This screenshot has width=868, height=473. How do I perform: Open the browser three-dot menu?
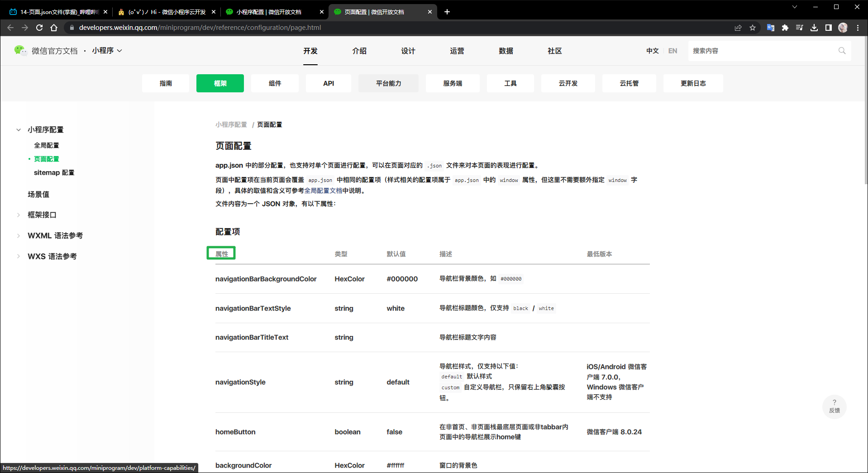[858, 28]
